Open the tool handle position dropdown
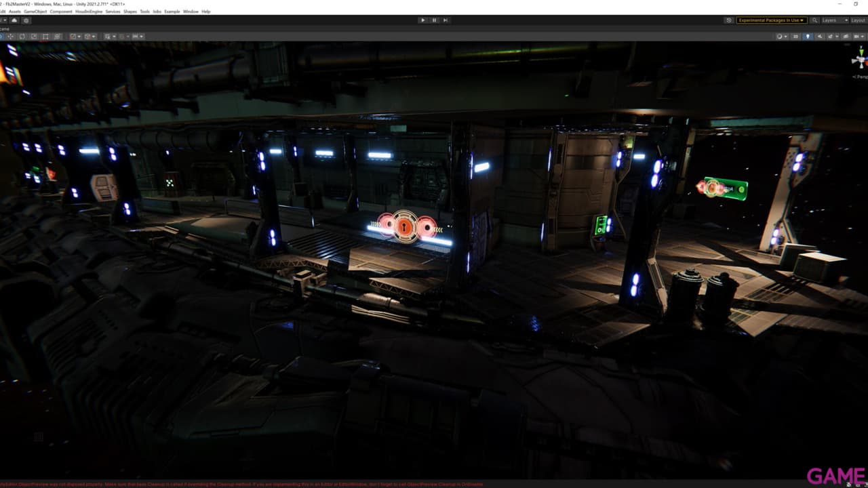This screenshot has height=488, width=868. coord(75,37)
